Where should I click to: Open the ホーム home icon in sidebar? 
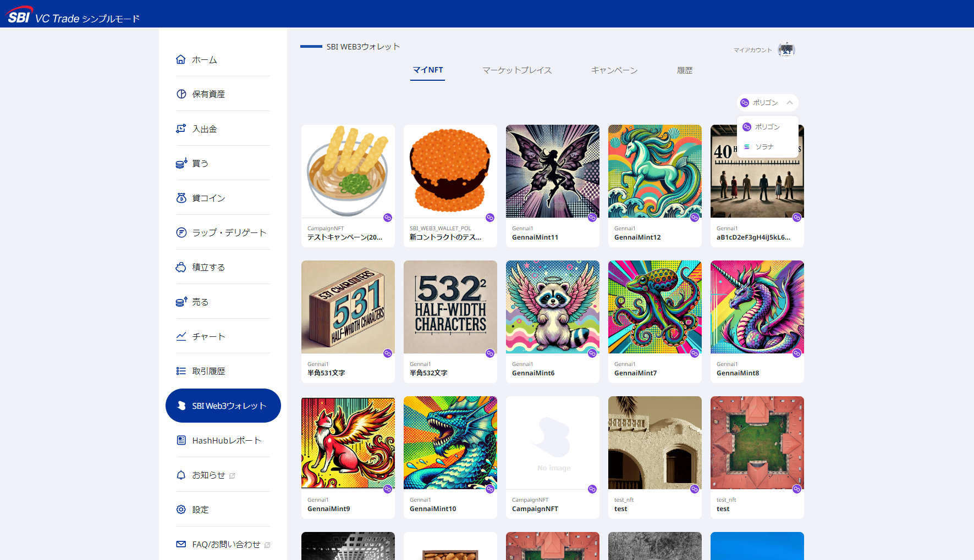(181, 59)
